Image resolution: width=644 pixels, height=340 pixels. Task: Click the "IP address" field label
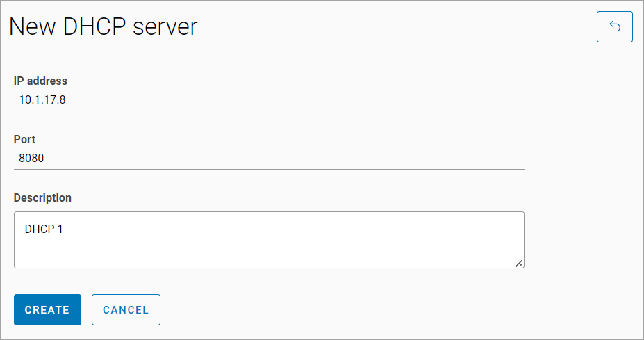(x=40, y=81)
